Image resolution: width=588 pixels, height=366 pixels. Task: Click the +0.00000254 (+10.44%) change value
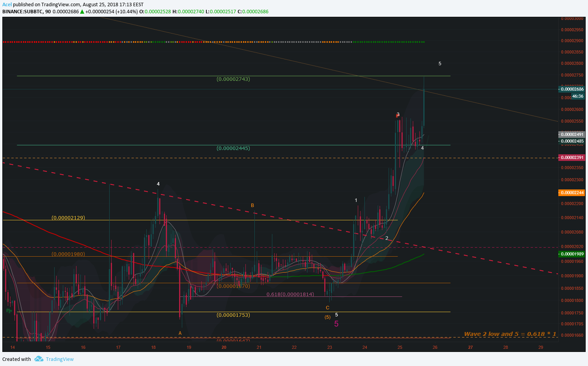pos(112,11)
